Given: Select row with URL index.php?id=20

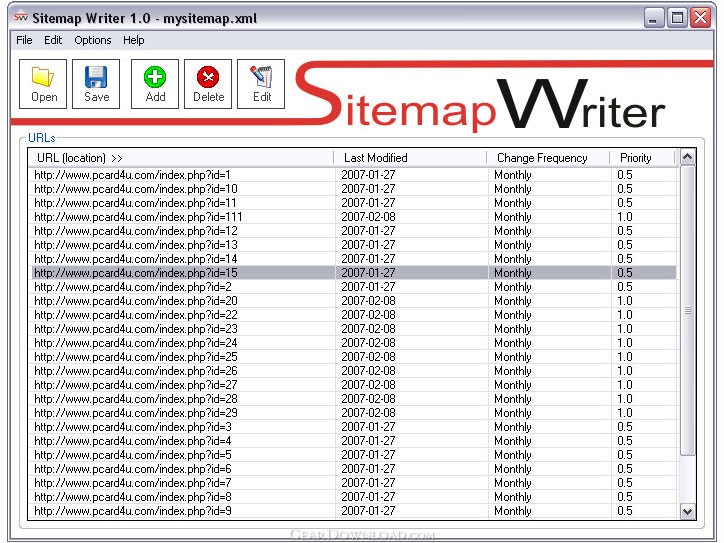Looking at the screenshot, I should [x=354, y=301].
